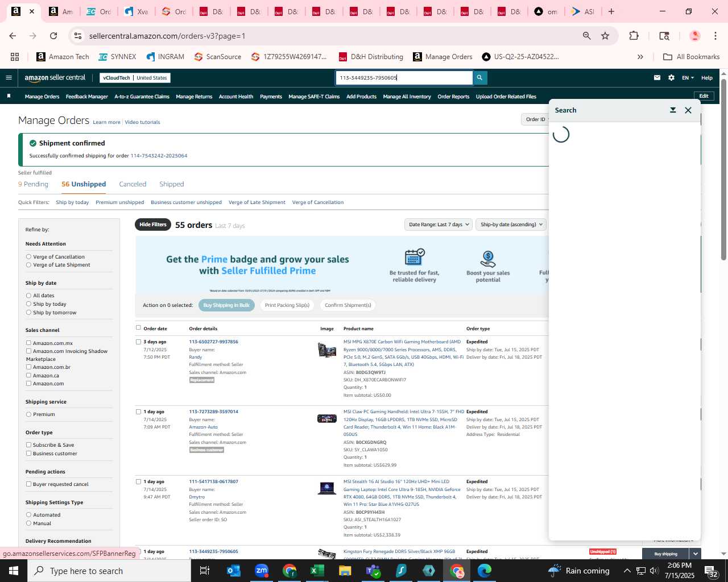Open the D&H Distributing bookmark
Screen dimensions: 728x582
[x=371, y=57]
